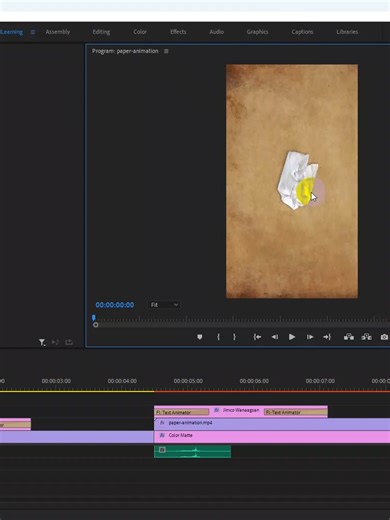Switch to the Editing workspace
Screen dimensions: 390x520
101,32
